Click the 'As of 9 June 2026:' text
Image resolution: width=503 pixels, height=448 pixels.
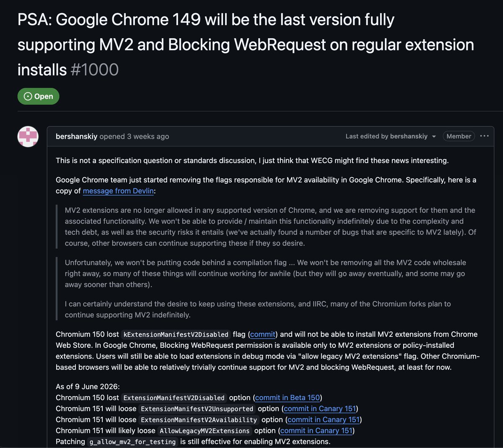[x=88, y=387]
